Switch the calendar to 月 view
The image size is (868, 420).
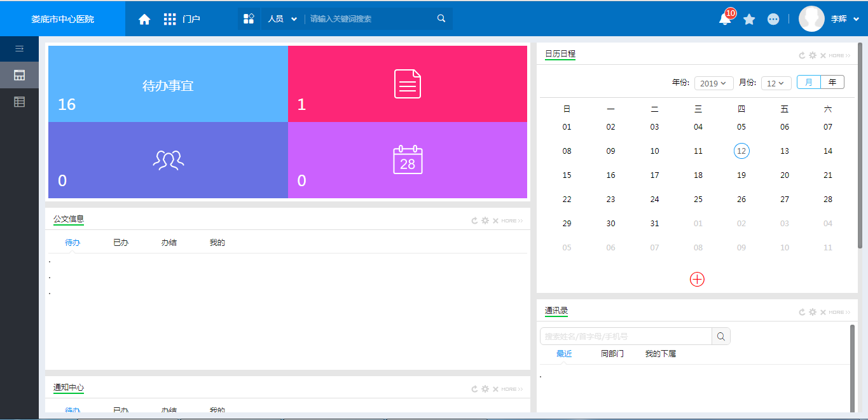coord(809,82)
